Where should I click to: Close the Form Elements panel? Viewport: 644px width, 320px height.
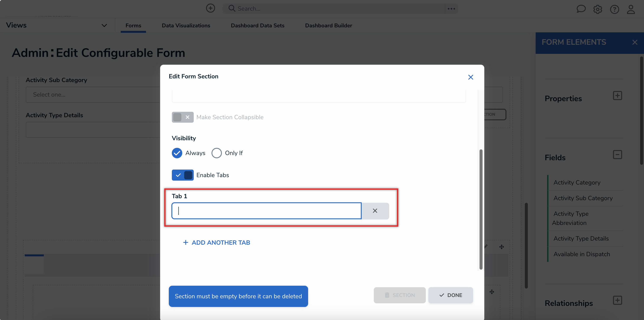(x=634, y=42)
